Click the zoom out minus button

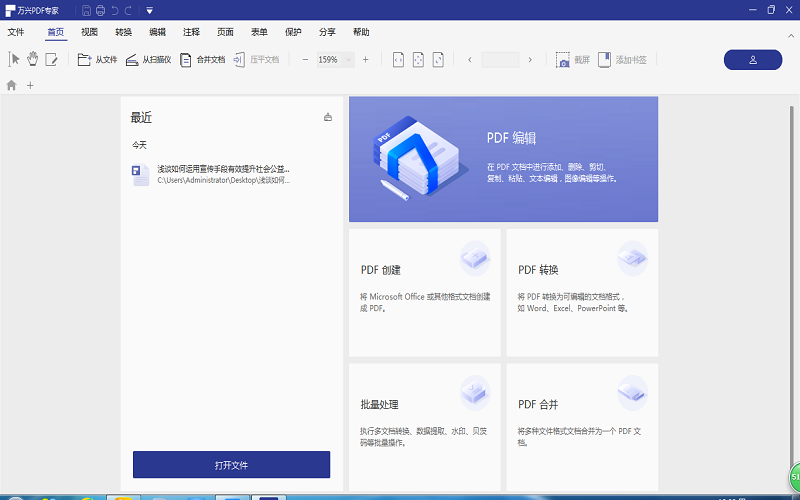pyautogui.click(x=305, y=60)
